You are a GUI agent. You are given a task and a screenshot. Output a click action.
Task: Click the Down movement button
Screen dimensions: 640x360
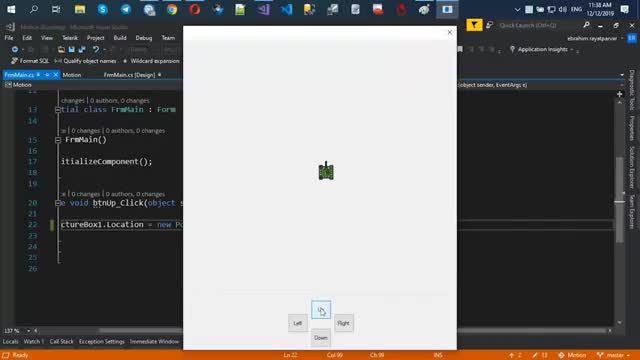coord(321,338)
